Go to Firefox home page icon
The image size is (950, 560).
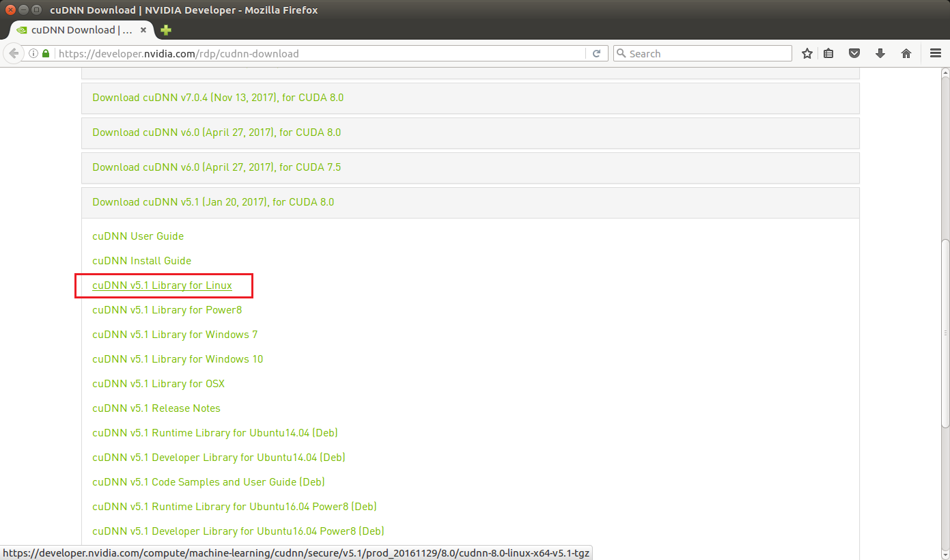pyautogui.click(x=906, y=53)
